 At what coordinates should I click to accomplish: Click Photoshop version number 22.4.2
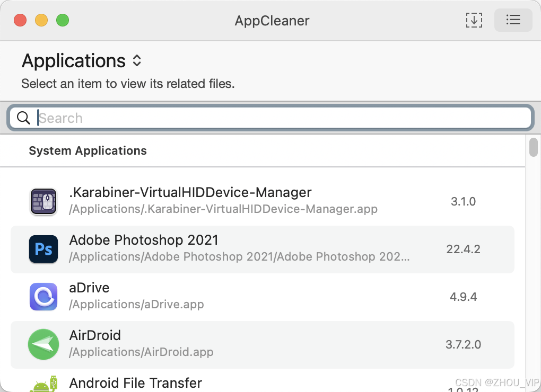click(463, 249)
